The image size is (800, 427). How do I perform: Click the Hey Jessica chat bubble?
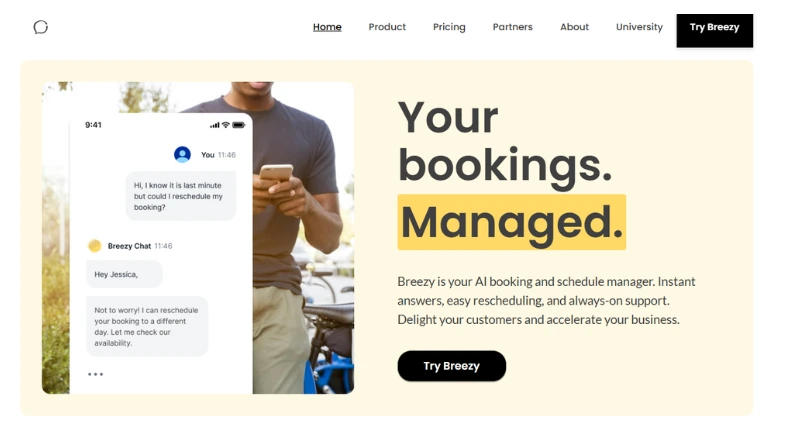click(124, 274)
